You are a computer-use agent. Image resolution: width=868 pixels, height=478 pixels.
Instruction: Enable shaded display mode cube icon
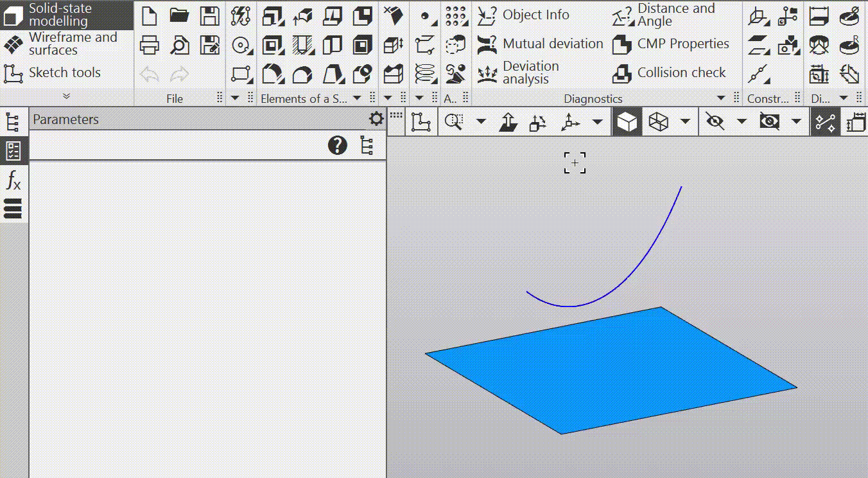[627, 121]
